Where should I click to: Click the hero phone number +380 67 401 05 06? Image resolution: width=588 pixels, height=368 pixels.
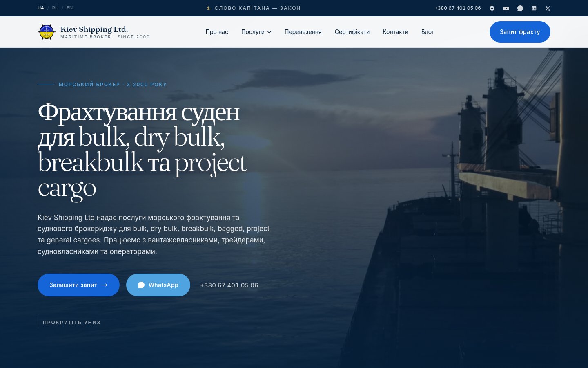tap(229, 285)
